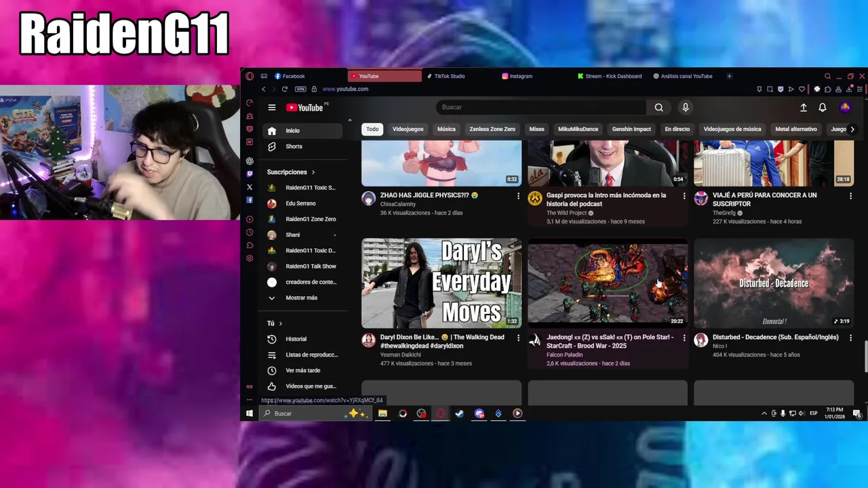Image resolution: width=868 pixels, height=488 pixels.
Task: Select the Zenless Zone Zero chip
Action: tap(492, 129)
